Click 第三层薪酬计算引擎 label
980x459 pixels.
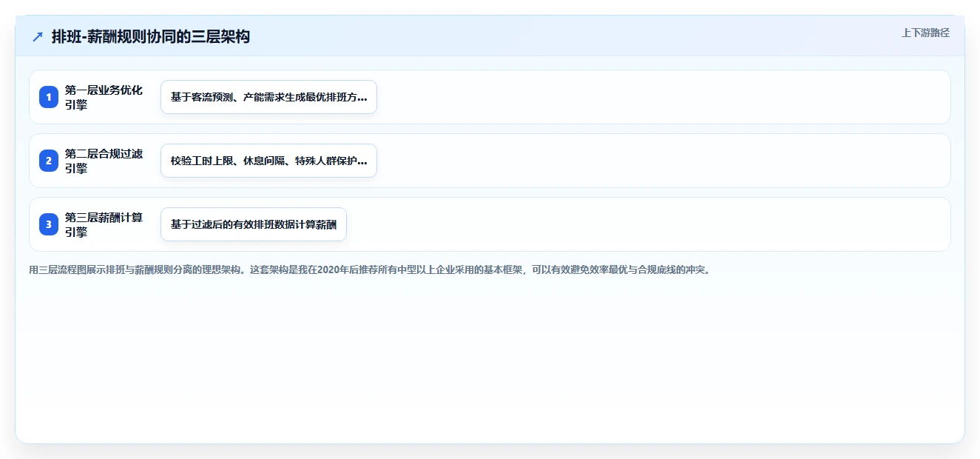point(104,224)
